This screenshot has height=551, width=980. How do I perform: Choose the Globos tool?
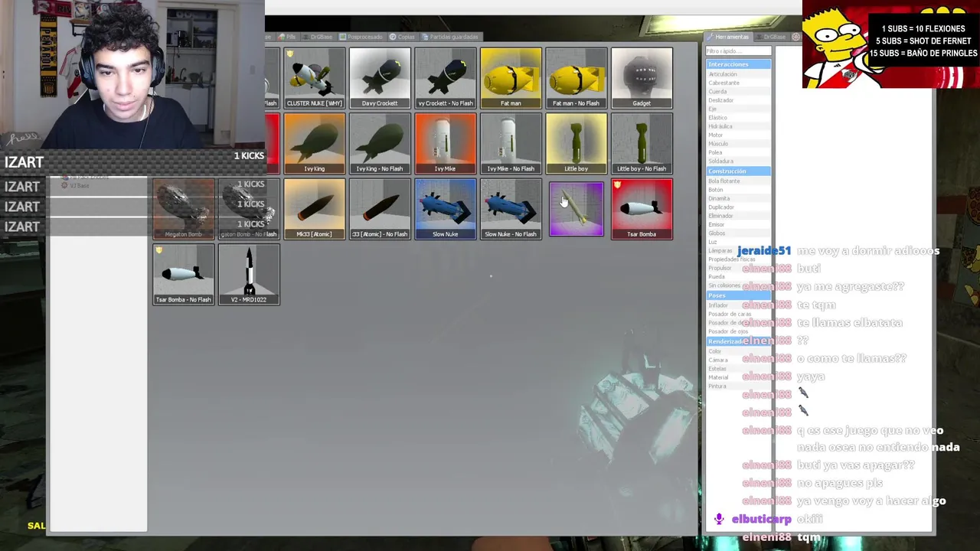[x=717, y=233]
